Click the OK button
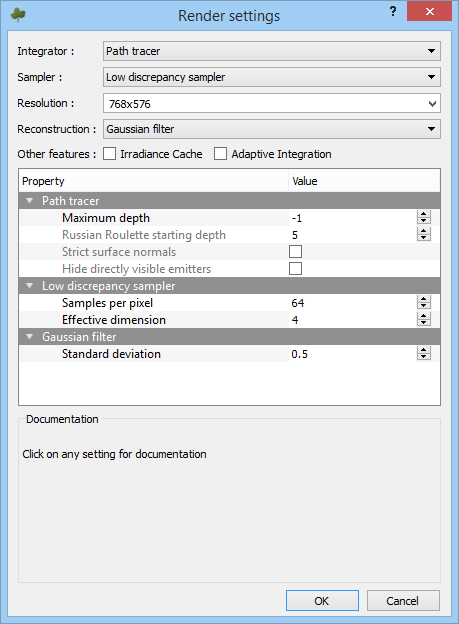The width and height of the screenshot is (459, 624). point(322,601)
